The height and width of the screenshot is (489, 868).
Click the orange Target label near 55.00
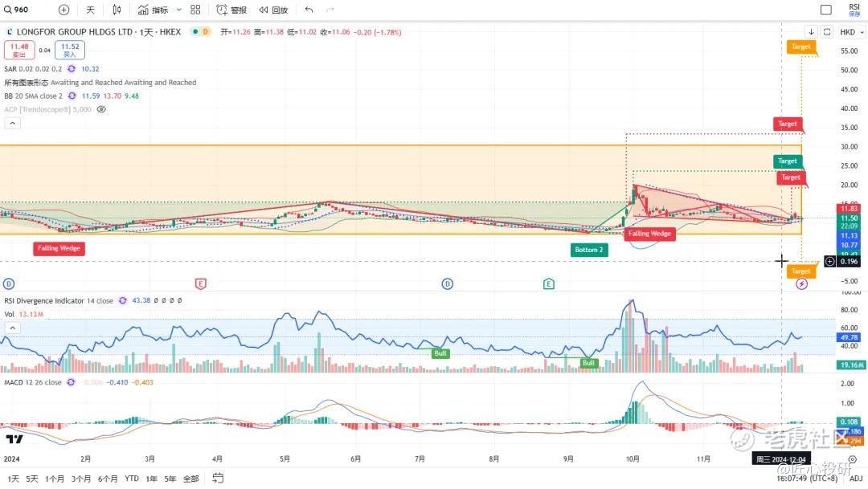click(801, 47)
